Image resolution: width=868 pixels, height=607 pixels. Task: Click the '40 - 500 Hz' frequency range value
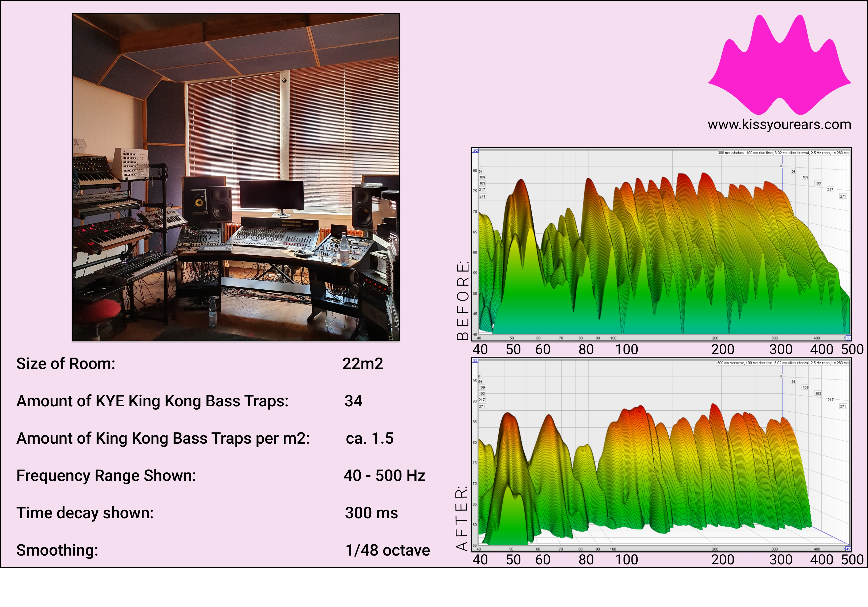(x=385, y=476)
